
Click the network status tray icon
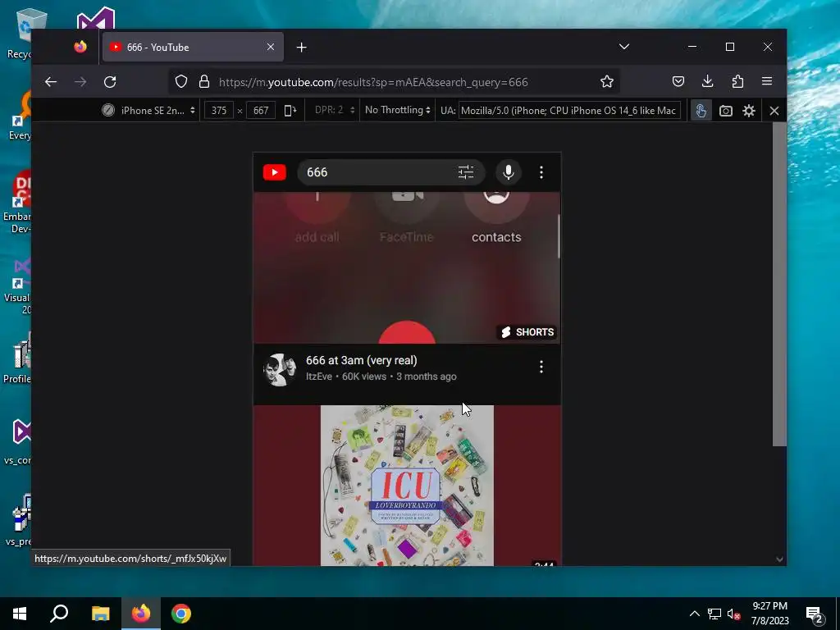pyautogui.click(x=714, y=614)
